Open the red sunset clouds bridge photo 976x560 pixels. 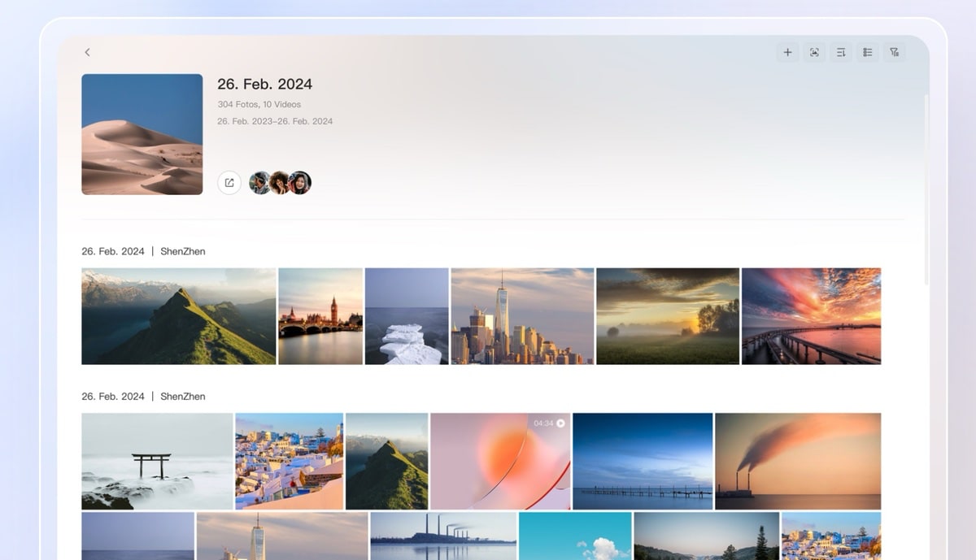coord(811,316)
